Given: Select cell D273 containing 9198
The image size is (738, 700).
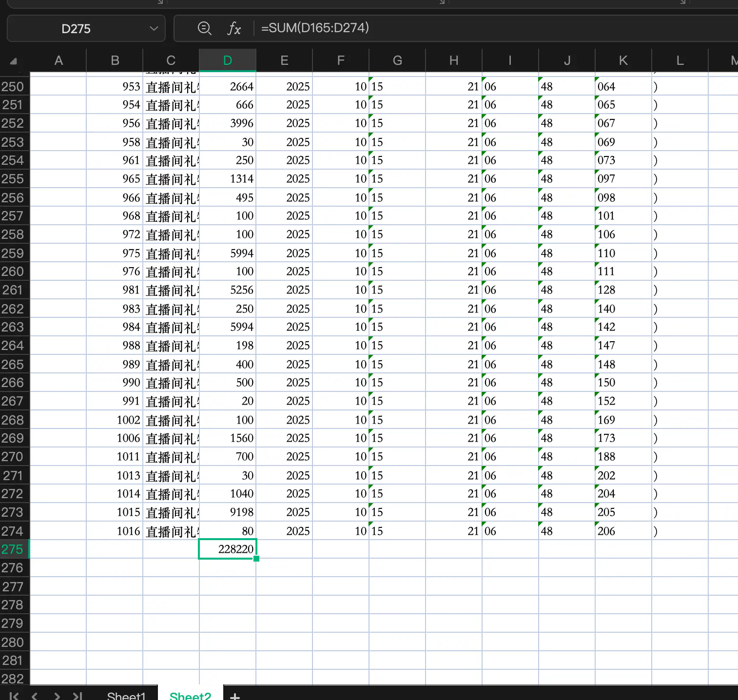Looking at the screenshot, I should pyautogui.click(x=228, y=512).
